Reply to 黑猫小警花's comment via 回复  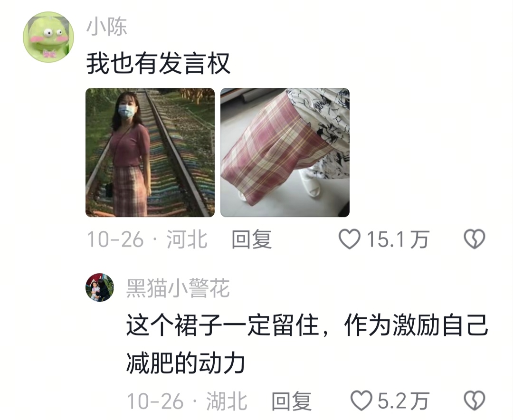(292, 401)
